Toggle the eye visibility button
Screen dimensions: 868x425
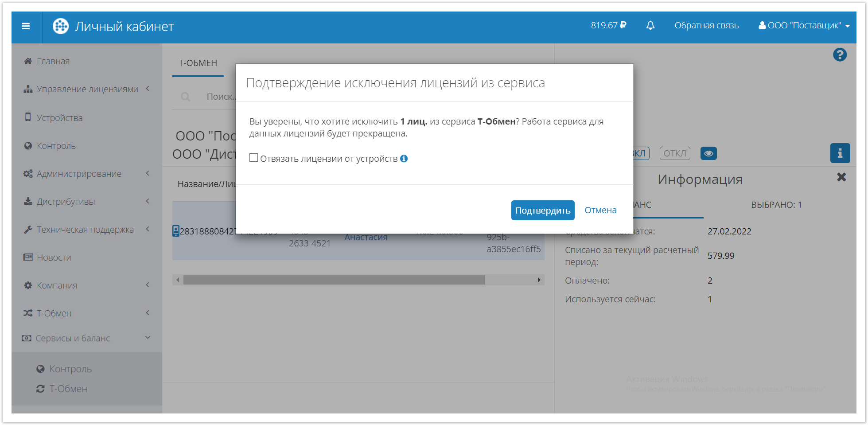(708, 153)
